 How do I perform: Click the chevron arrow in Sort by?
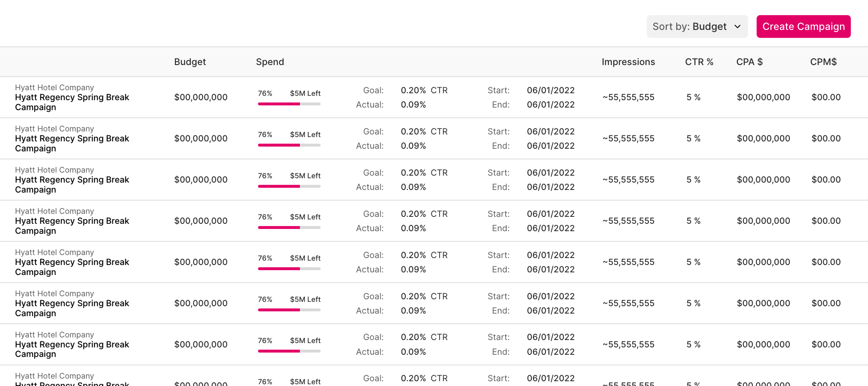tap(737, 27)
